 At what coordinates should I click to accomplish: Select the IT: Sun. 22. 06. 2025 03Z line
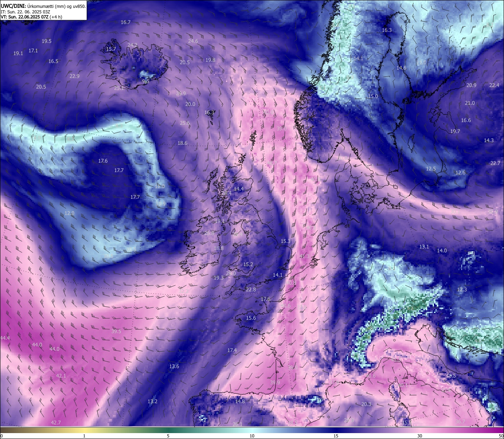tap(26, 12)
